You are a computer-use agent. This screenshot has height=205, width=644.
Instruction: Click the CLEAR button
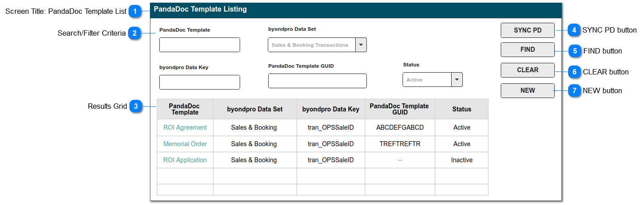(x=528, y=70)
